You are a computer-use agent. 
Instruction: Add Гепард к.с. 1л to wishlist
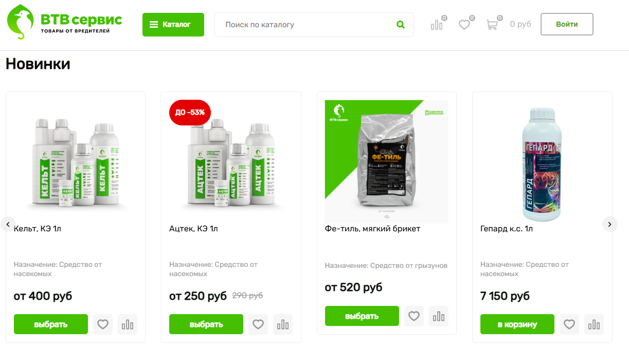coord(569,324)
